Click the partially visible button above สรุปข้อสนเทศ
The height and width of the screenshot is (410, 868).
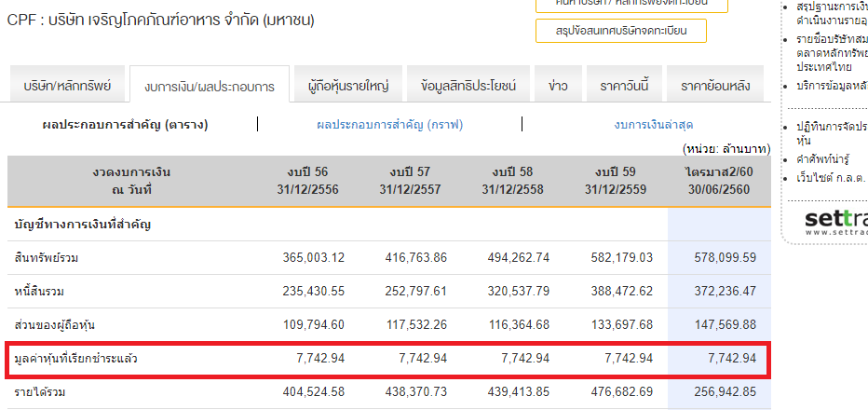(620, 4)
